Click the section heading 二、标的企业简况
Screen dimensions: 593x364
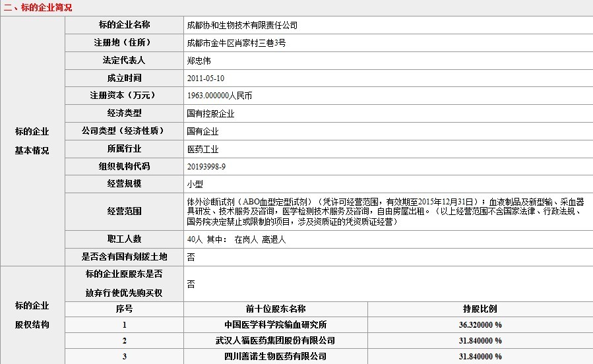[x=38, y=7]
